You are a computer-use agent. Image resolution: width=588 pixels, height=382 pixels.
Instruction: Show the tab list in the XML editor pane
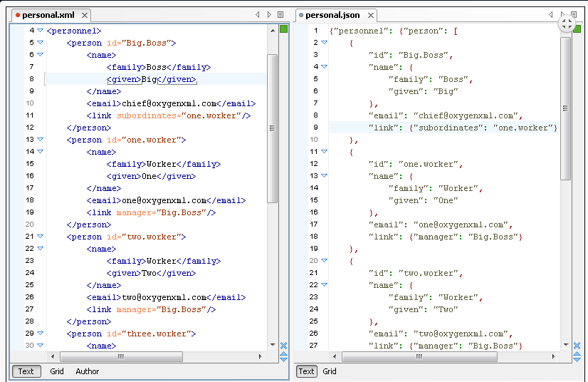(280, 15)
